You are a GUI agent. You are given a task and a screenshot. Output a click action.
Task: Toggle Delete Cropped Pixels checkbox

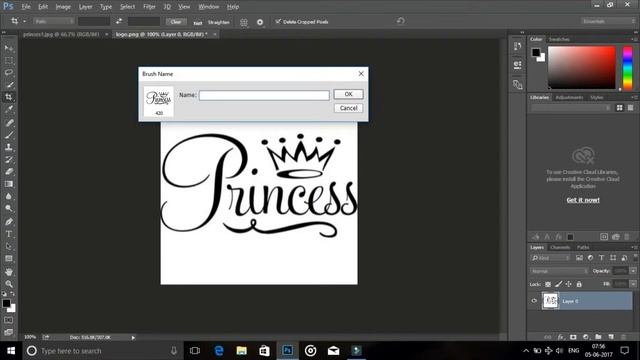(278, 21)
